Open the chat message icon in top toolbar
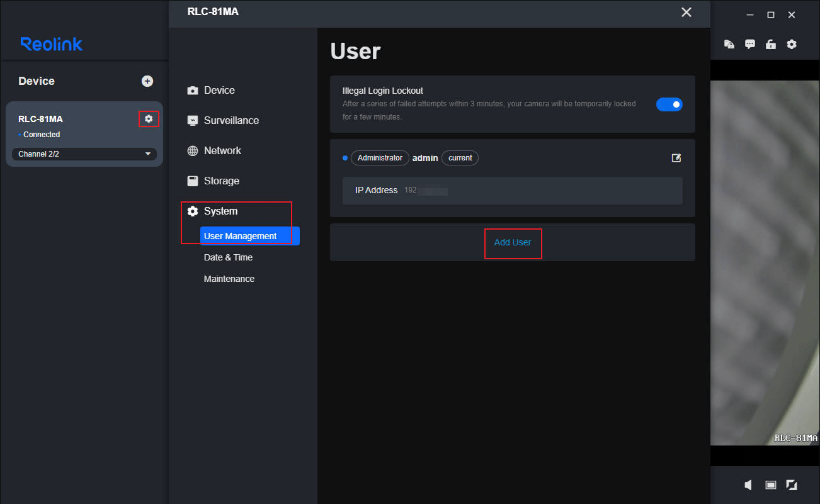 click(749, 44)
